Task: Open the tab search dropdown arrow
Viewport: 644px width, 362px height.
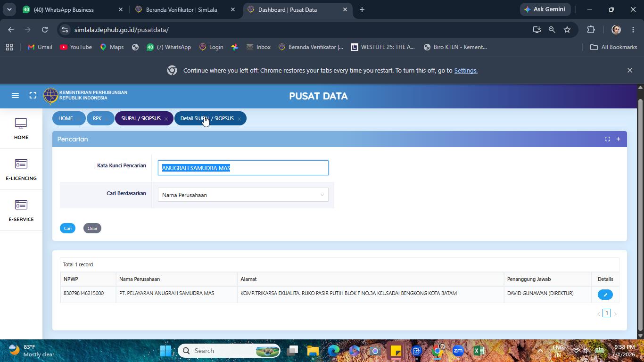Action: click(x=9, y=9)
